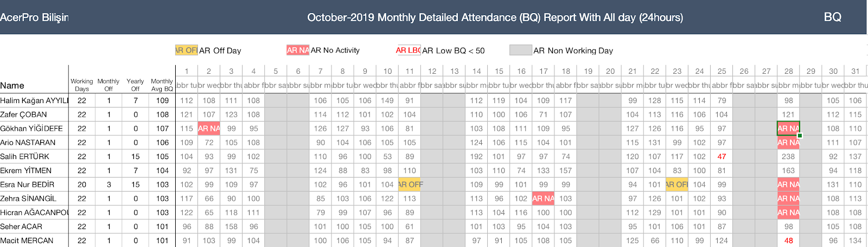The width and height of the screenshot is (868, 247).
Task: Click the gray Non Working Day swatch
Action: [520, 50]
